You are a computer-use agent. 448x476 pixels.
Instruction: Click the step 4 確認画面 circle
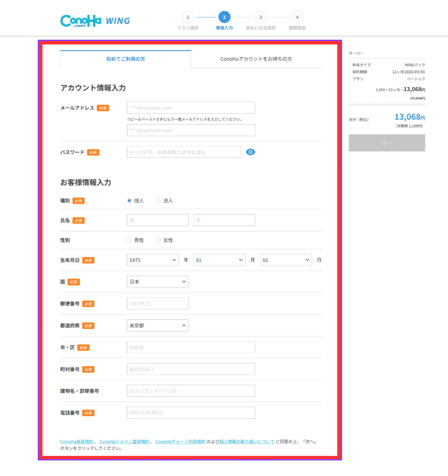pyautogui.click(x=296, y=17)
